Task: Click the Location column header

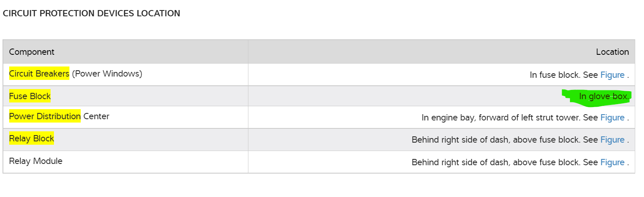Action: pos(612,52)
